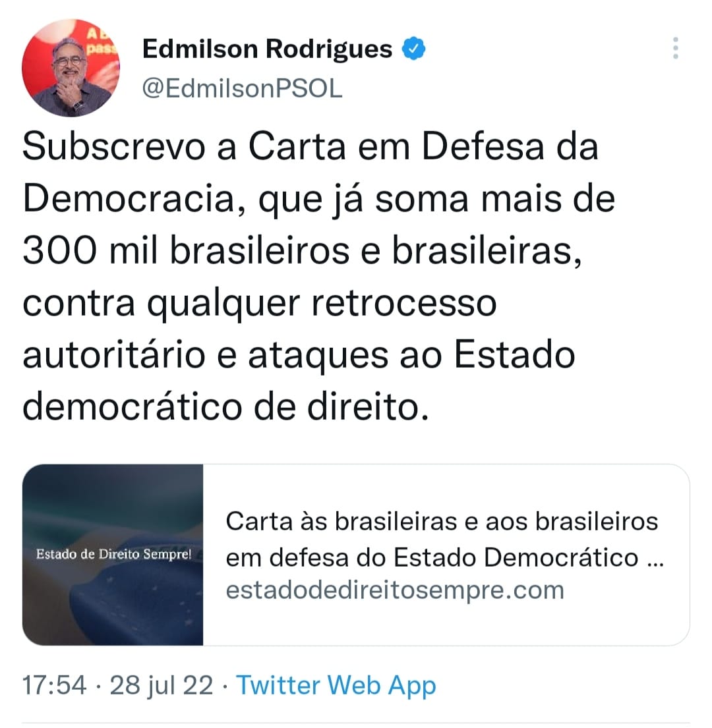Click the Twitter Web App source link

[x=336, y=685]
